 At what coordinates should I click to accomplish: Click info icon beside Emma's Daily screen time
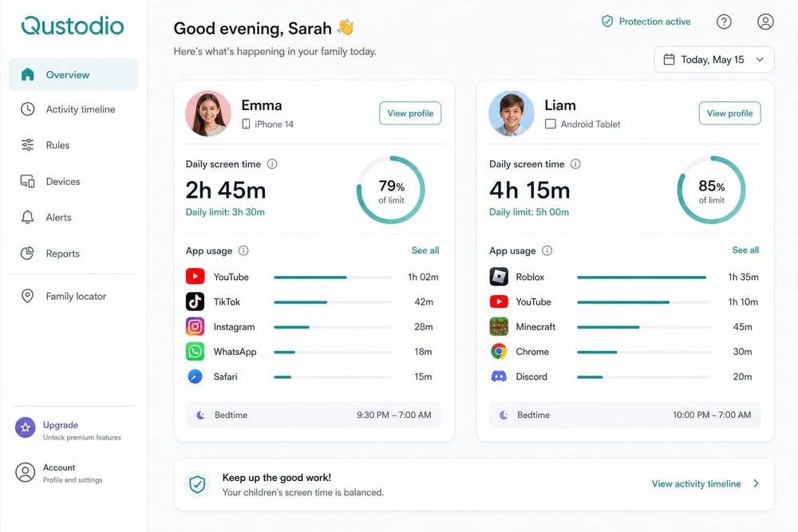coord(272,164)
